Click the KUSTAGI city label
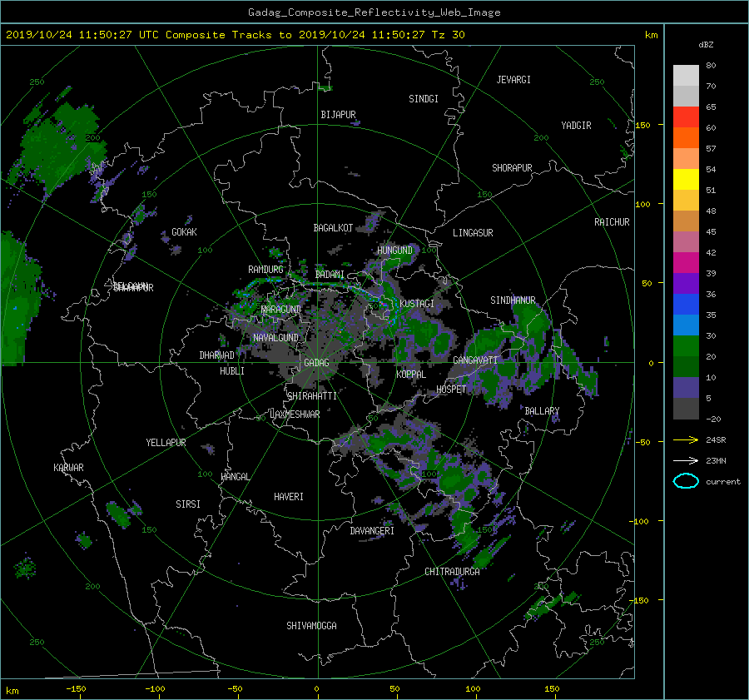Screen dimensions: 749x700 point(417,304)
